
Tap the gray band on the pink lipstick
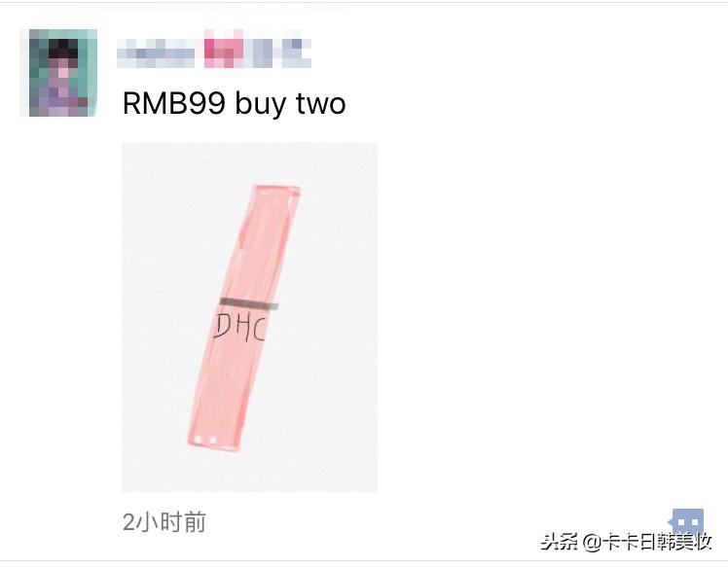249,303
